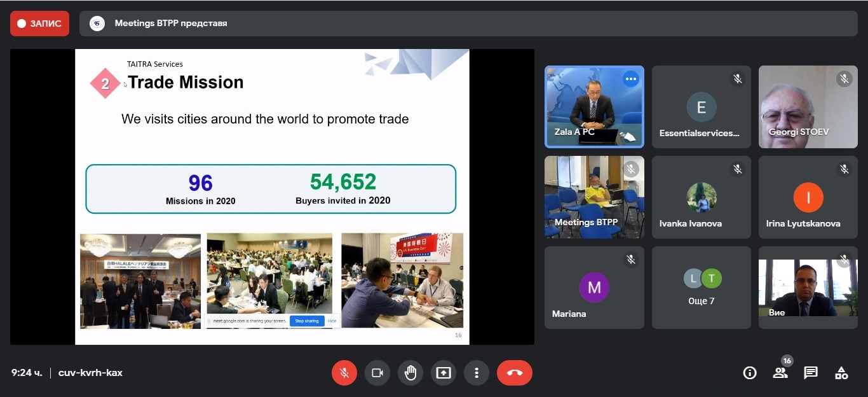Click Ivanka Ivanova's round profile photo
The height and width of the screenshot is (397, 868).
coord(702,197)
